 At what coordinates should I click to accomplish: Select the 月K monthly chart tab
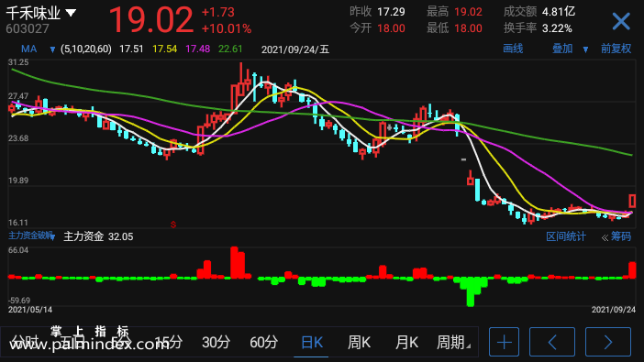406,343
